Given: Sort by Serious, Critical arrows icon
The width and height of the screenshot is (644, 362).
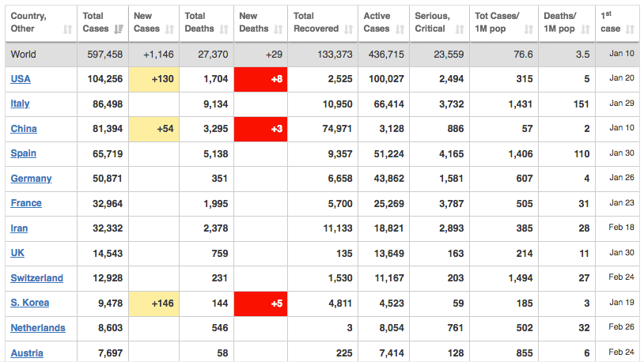Looking at the screenshot, I should [x=460, y=29].
